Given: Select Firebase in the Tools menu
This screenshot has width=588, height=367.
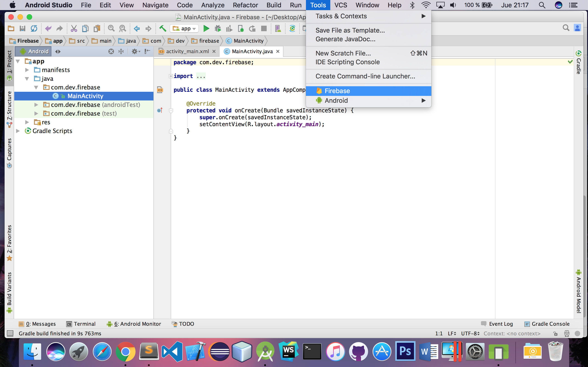Looking at the screenshot, I should point(337,91).
